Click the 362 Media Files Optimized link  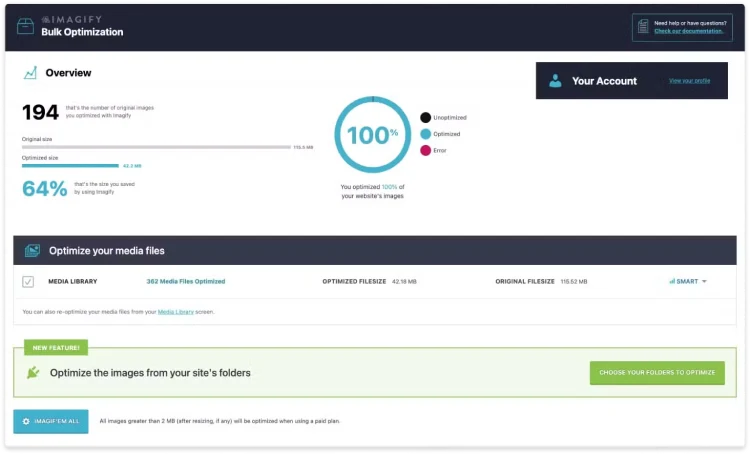[185, 281]
